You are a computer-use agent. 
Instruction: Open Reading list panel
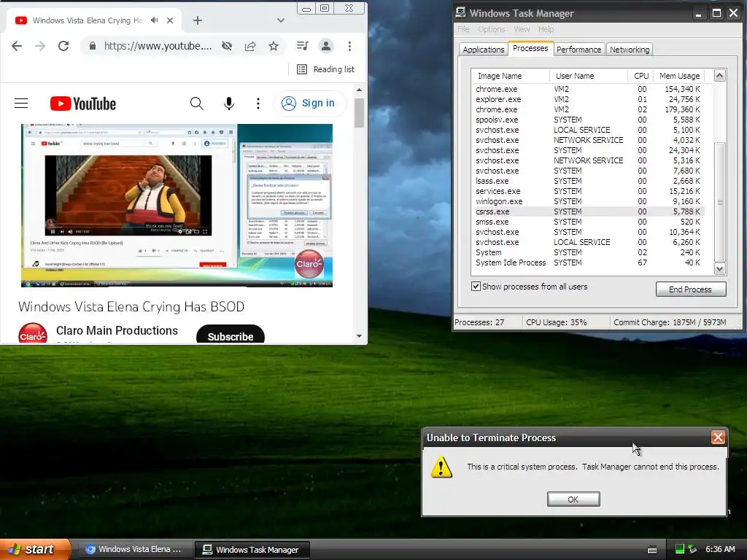326,69
